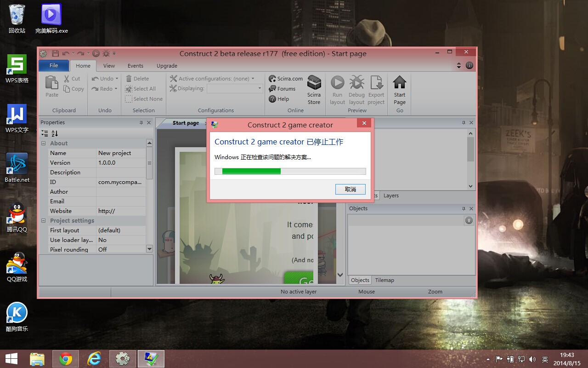Pin the Objects panel

pos(464,209)
